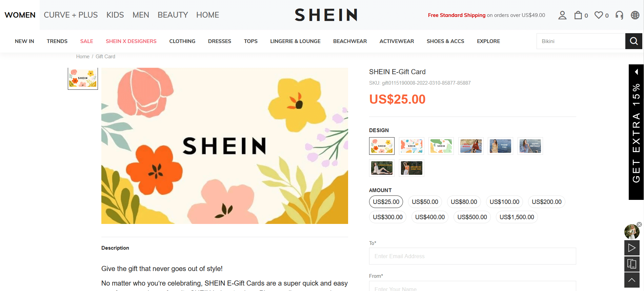Open the SALE navigation menu
Image resolution: width=644 pixels, height=291 pixels.
point(87,41)
